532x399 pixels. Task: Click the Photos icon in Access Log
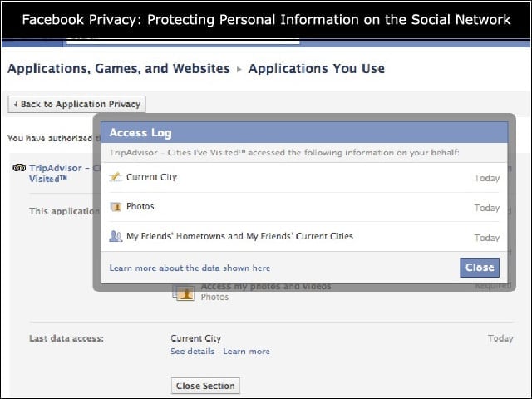[x=116, y=206]
